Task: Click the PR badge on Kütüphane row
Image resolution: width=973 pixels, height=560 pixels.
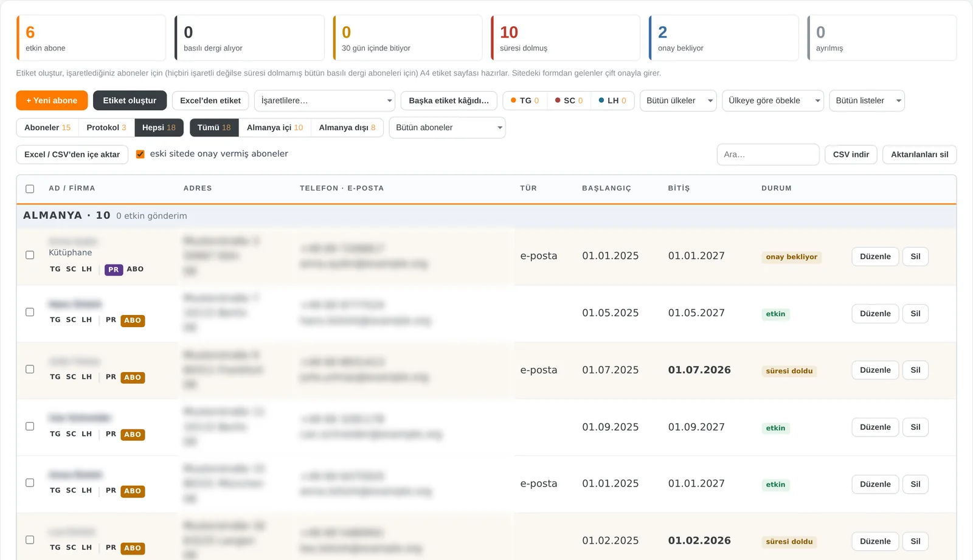Action: point(114,269)
